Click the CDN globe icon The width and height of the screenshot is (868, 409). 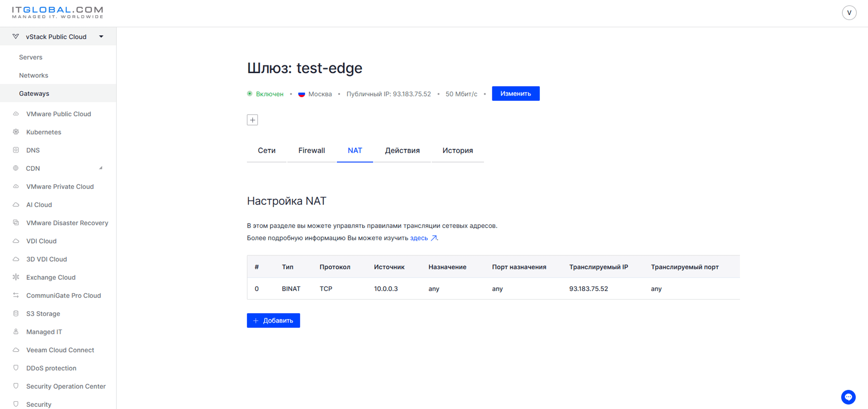click(x=16, y=168)
